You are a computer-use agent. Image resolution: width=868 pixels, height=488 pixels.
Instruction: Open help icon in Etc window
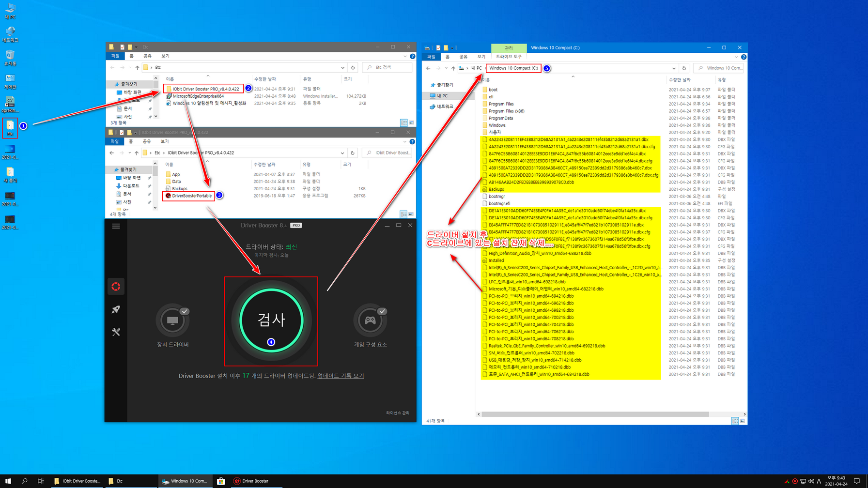coord(413,56)
